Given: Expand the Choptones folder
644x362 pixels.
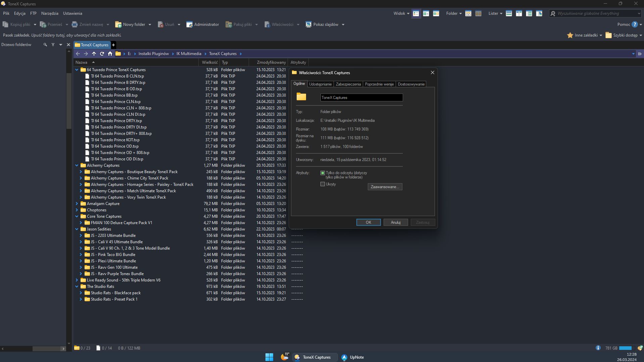Looking at the screenshot, I should coord(77,210).
